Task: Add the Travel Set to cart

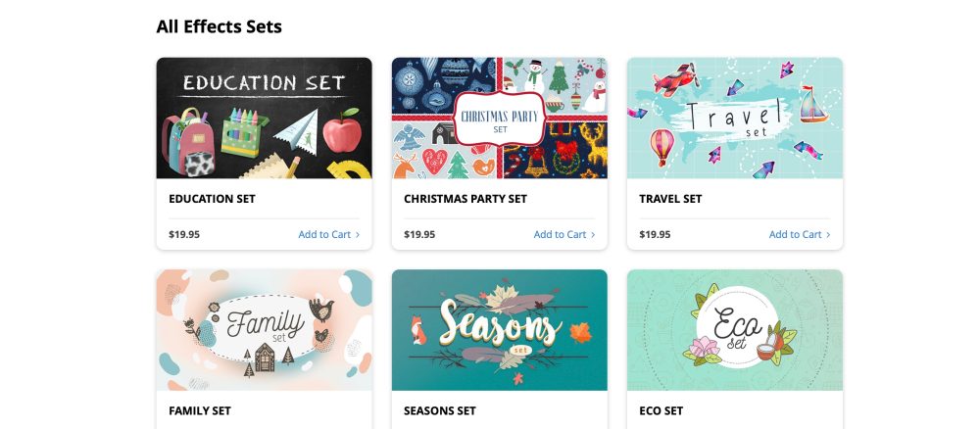Action: click(x=800, y=235)
